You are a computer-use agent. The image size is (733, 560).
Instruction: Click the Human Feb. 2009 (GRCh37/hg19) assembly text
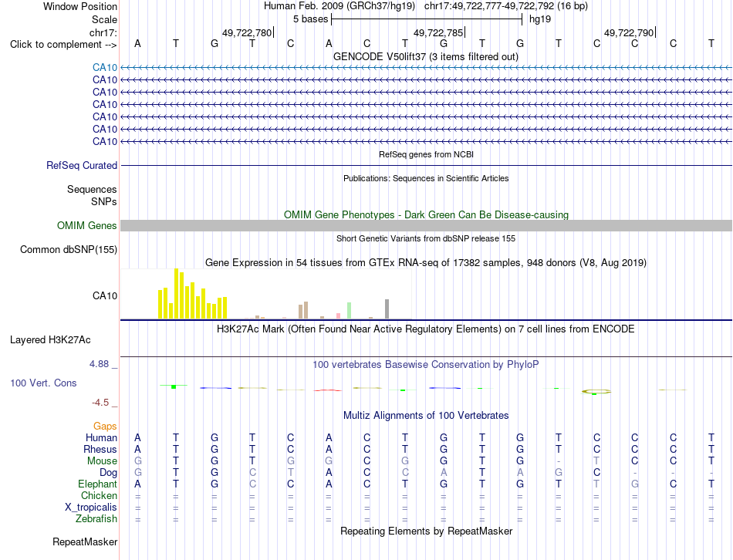[339, 6]
